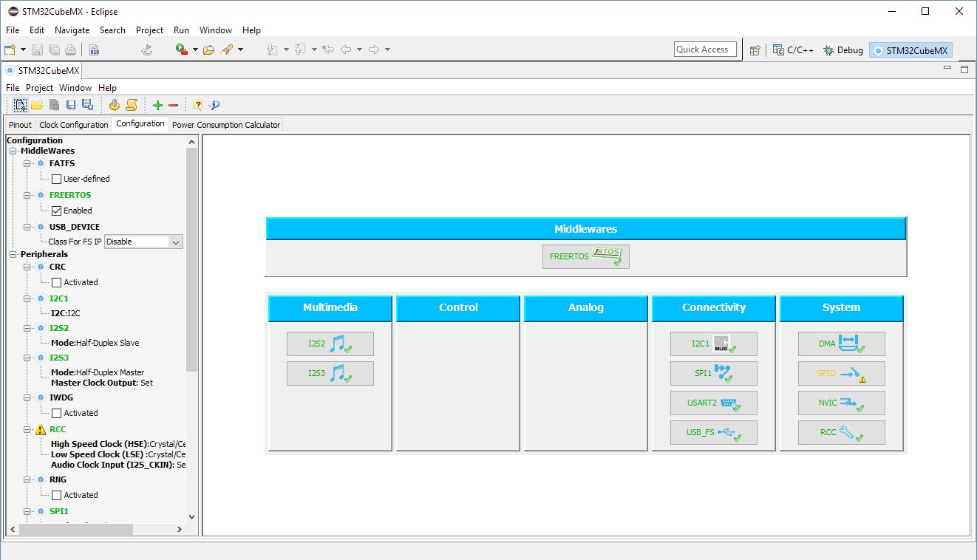Viewport: 977px width, 560px height.
Task: Select the I2C1 tree item
Action: tap(59, 298)
